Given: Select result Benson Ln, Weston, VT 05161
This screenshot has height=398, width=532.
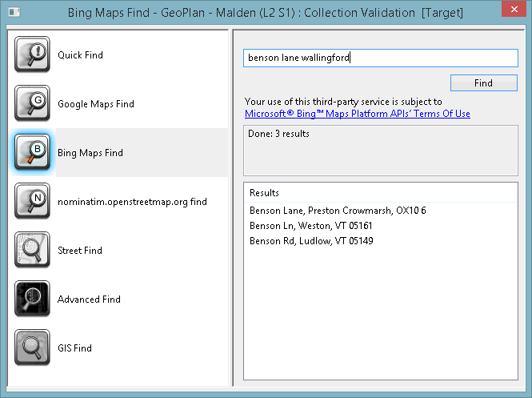Looking at the screenshot, I should coord(310,226).
